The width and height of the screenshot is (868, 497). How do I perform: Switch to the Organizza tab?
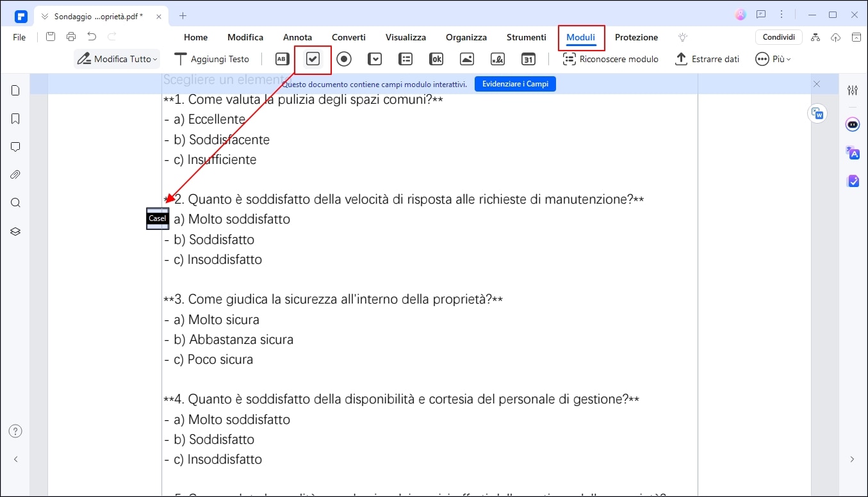pos(466,37)
